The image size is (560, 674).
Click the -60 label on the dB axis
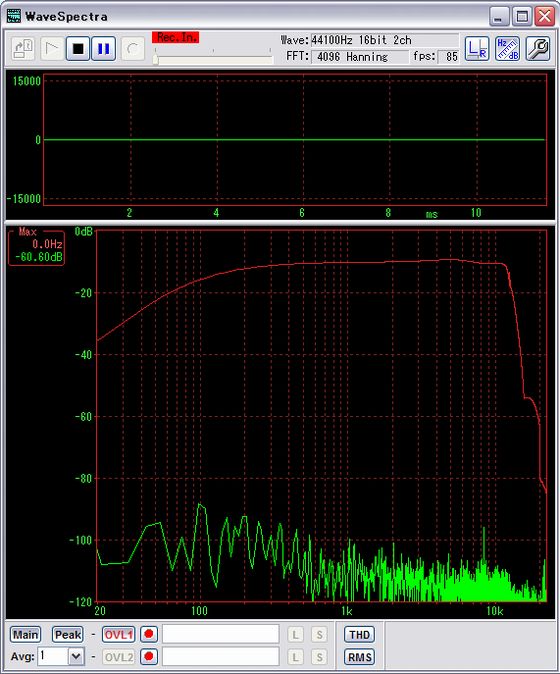[x=83, y=417]
